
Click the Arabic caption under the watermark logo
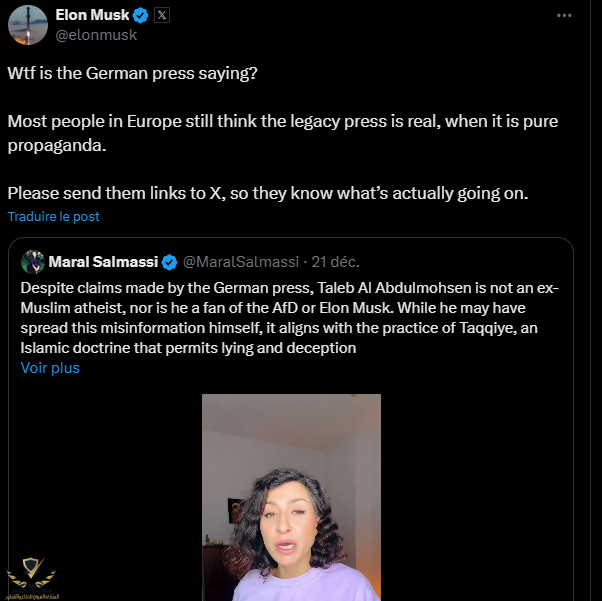[33, 592]
